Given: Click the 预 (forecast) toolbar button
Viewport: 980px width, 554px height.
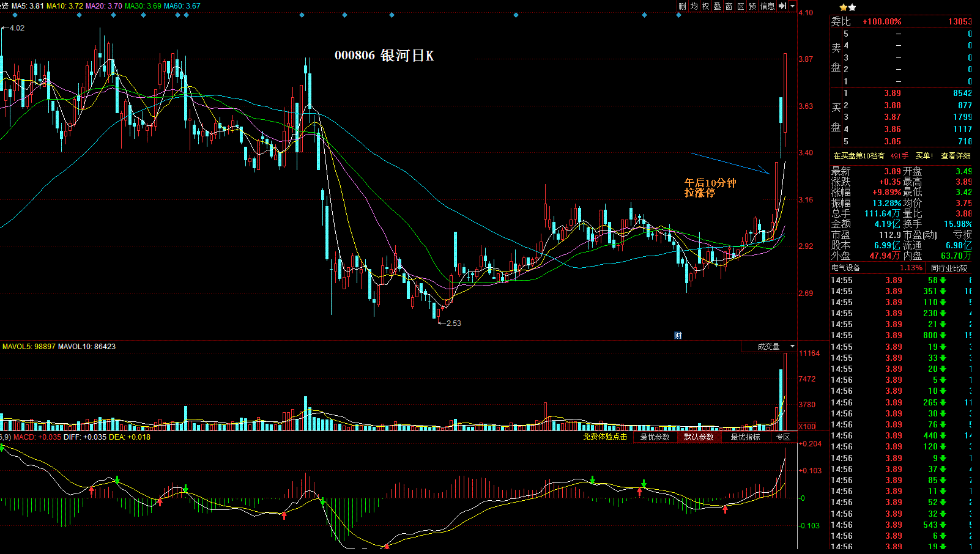Looking at the screenshot, I should point(752,6).
